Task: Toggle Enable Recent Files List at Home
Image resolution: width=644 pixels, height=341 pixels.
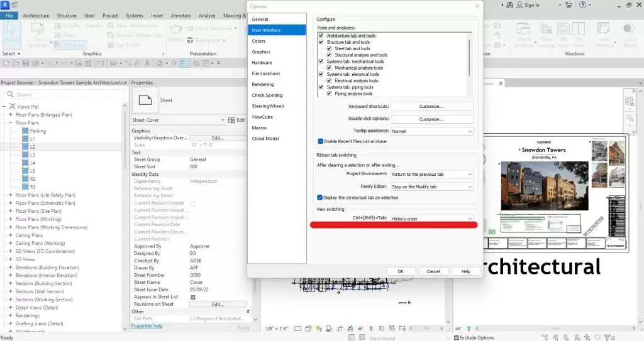Action: point(321,141)
